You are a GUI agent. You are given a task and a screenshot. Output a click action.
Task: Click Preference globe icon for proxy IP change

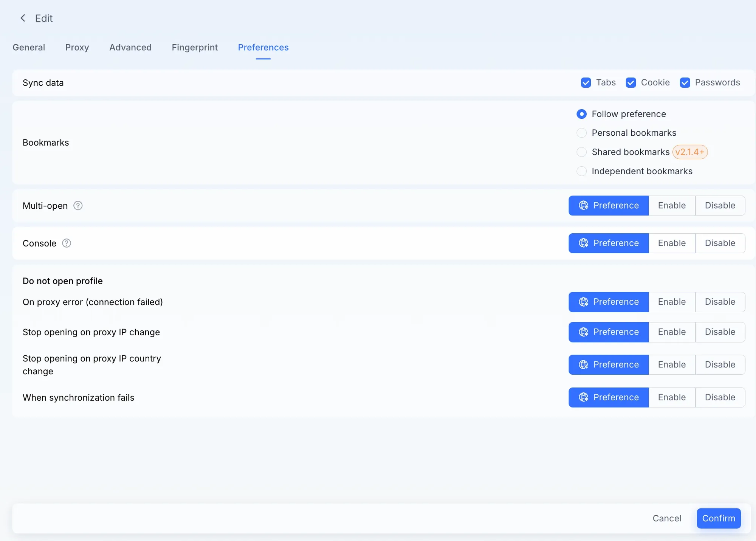[584, 332]
